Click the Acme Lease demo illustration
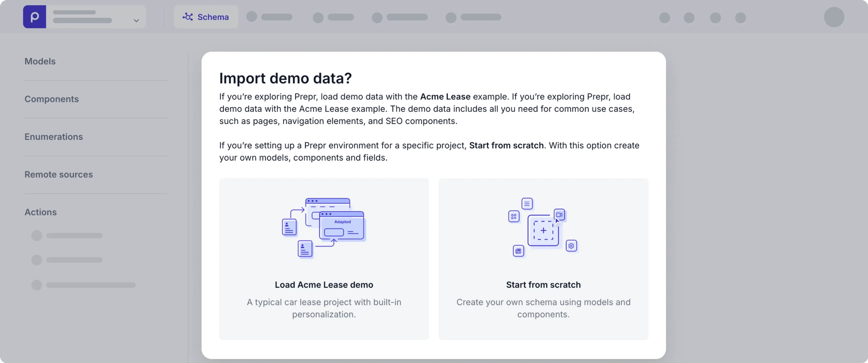 click(324, 228)
